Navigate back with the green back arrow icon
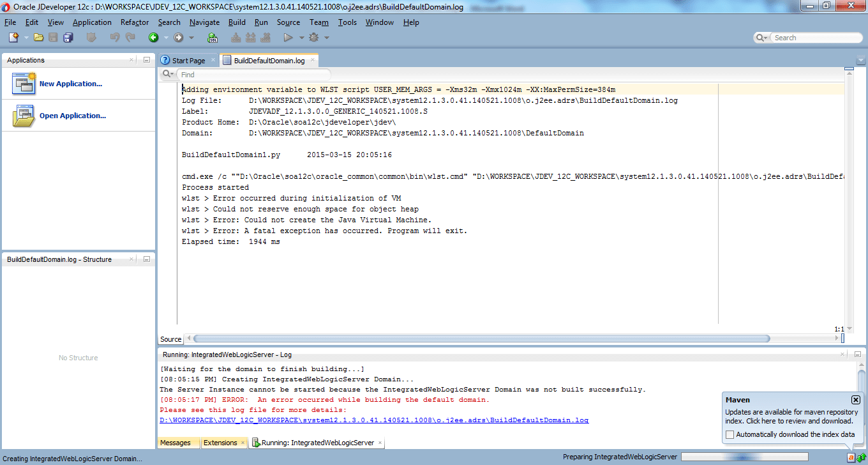The height and width of the screenshot is (465, 868). click(153, 37)
